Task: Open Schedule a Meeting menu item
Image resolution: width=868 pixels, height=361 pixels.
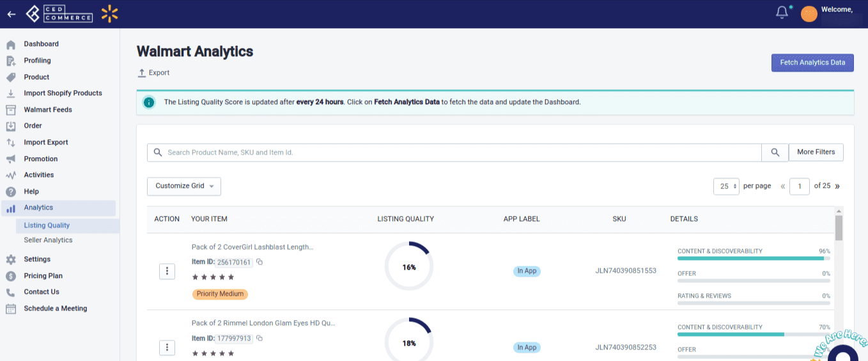Action: pyautogui.click(x=56, y=309)
